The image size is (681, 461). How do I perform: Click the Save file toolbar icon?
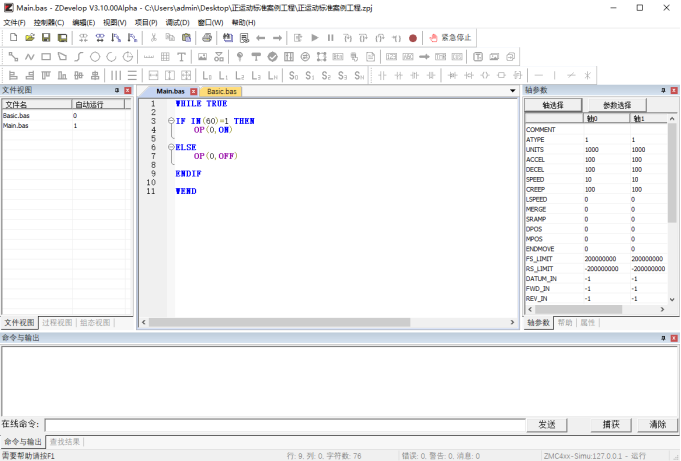46,38
